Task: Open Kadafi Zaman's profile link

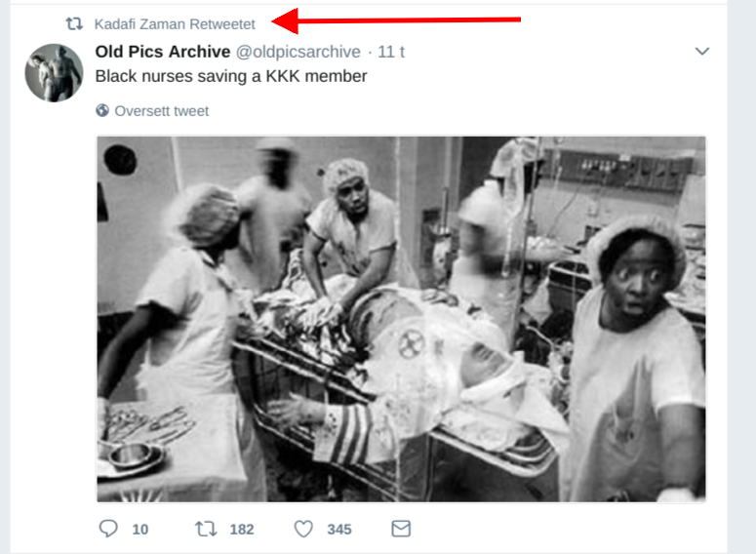Action: click(x=139, y=23)
